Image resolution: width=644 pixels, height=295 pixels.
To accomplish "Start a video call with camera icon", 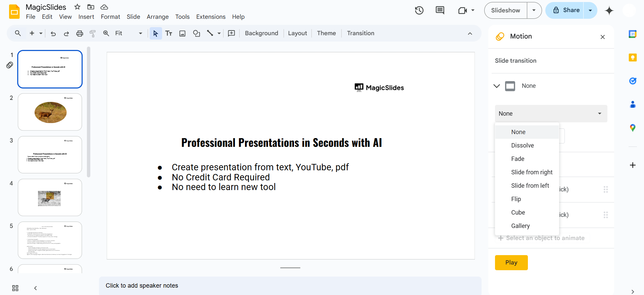I will 462,10.
